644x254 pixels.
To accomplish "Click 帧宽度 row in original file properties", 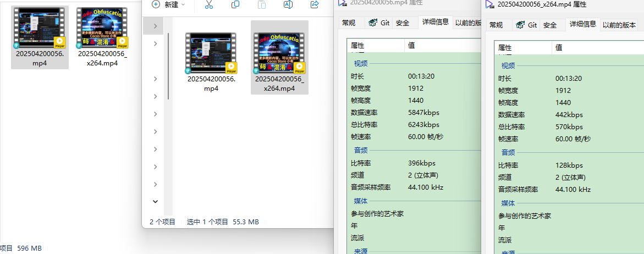I will pyautogui.click(x=414, y=88).
